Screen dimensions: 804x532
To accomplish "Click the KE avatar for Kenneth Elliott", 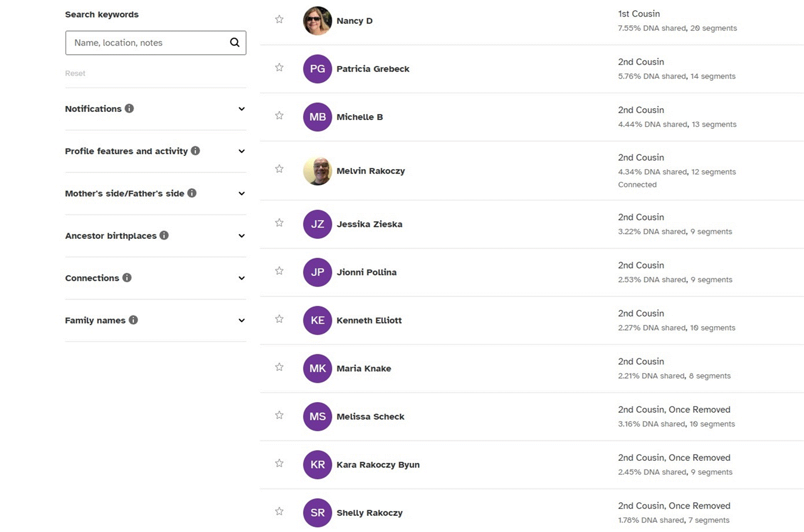I will pyautogui.click(x=318, y=320).
